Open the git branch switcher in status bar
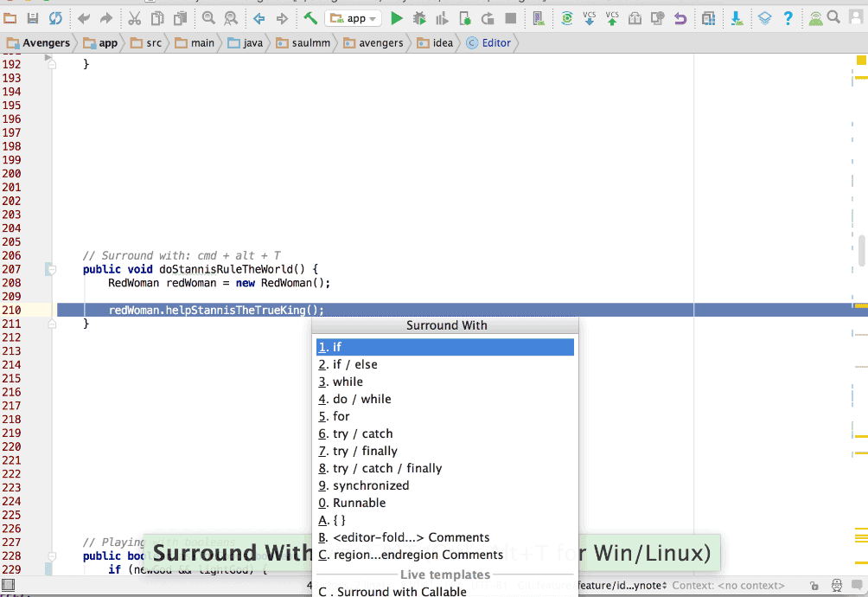Image resolution: width=868 pixels, height=597 pixels. pyautogui.click(x=620, y=585)
